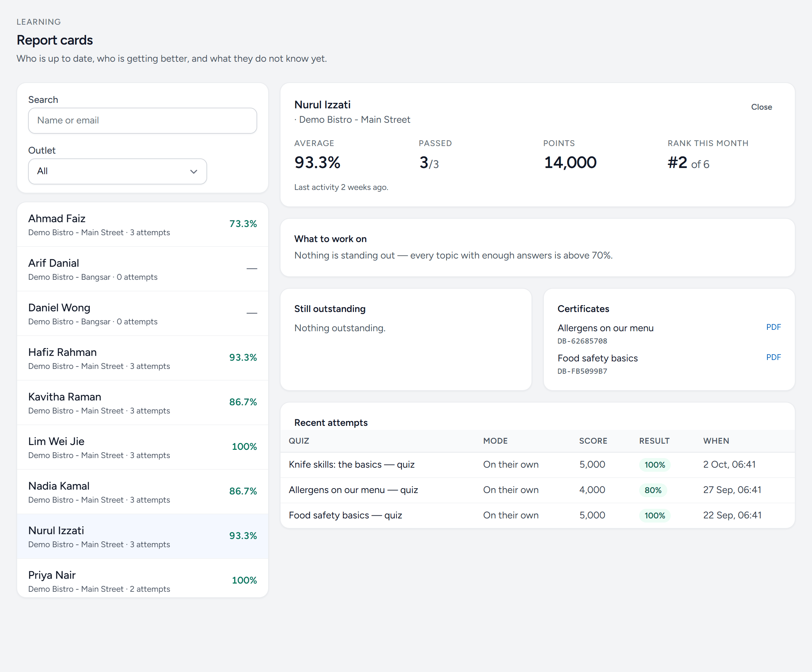Click the QUIZ column header

coord(299,441)
